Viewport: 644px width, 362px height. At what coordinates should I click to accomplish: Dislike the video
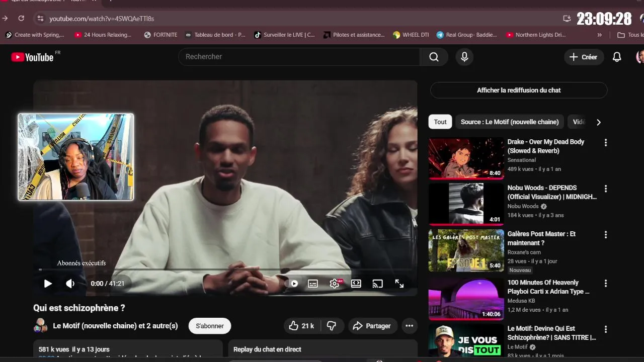coord(331,326)
